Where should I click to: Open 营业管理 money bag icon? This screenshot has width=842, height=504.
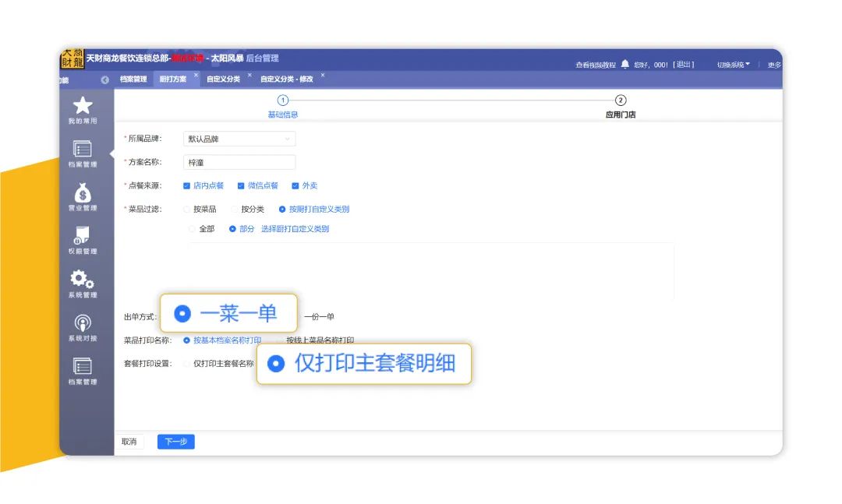point(82,197)
